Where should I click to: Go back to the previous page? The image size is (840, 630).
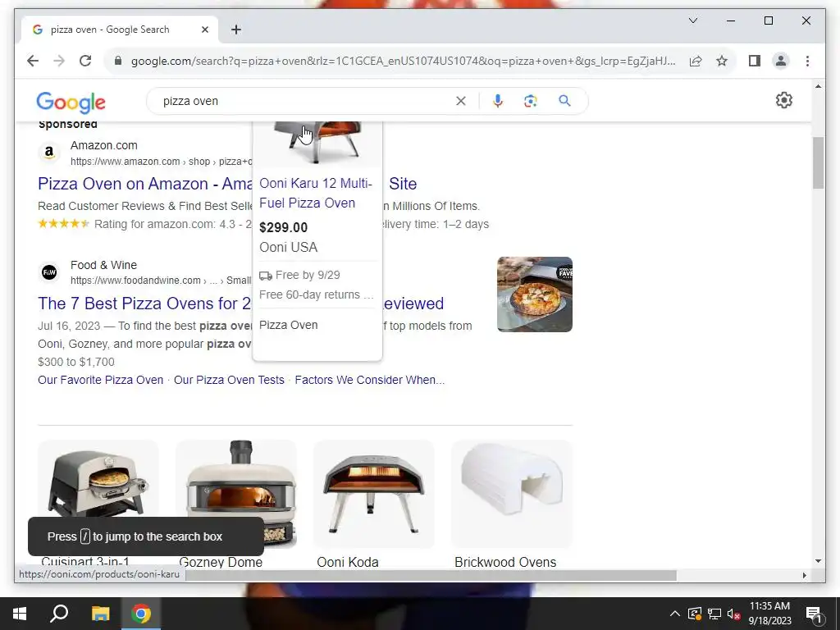point(33,61)
